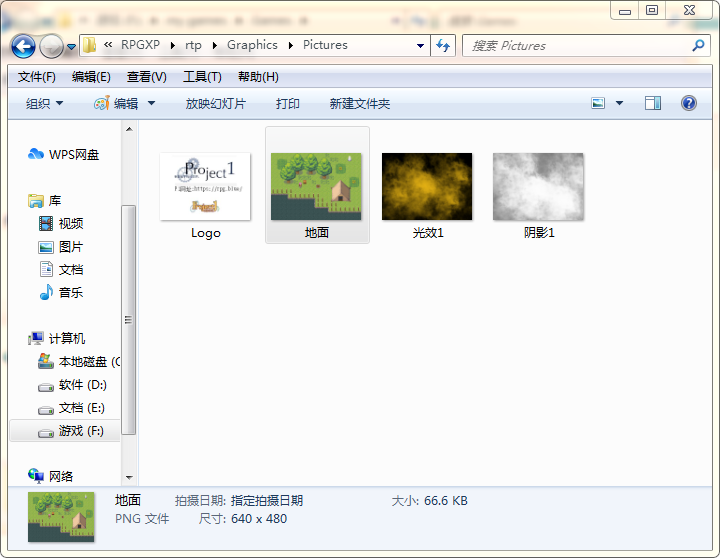Click the search magnifier icon

[698, 45]
